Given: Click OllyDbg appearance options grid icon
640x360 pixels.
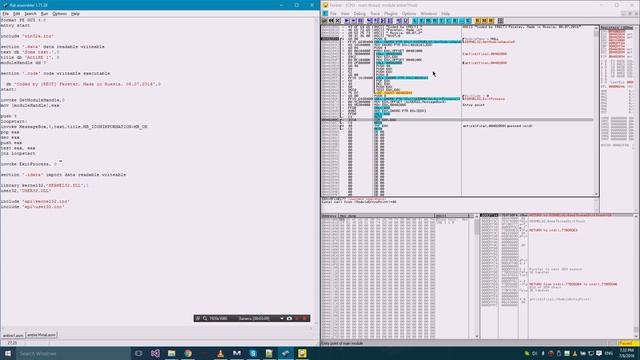Looking at the screenshot, I should tap(500, 20).
